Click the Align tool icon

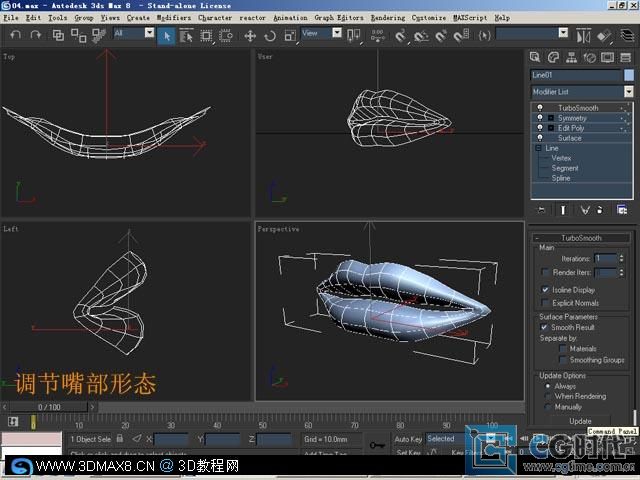[604, 36]
